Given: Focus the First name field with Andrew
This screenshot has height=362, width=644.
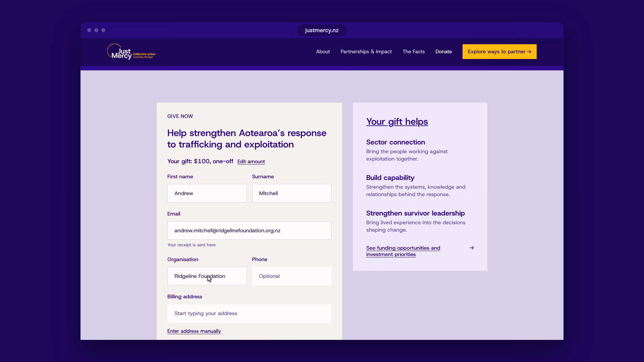Looking at the screenshot, I should (207, 193).
